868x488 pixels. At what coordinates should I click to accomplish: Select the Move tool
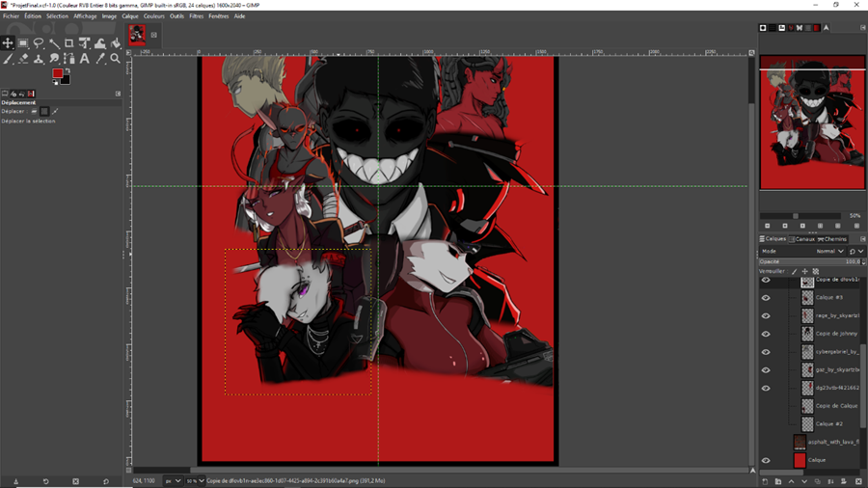click(x=8, y=43)
